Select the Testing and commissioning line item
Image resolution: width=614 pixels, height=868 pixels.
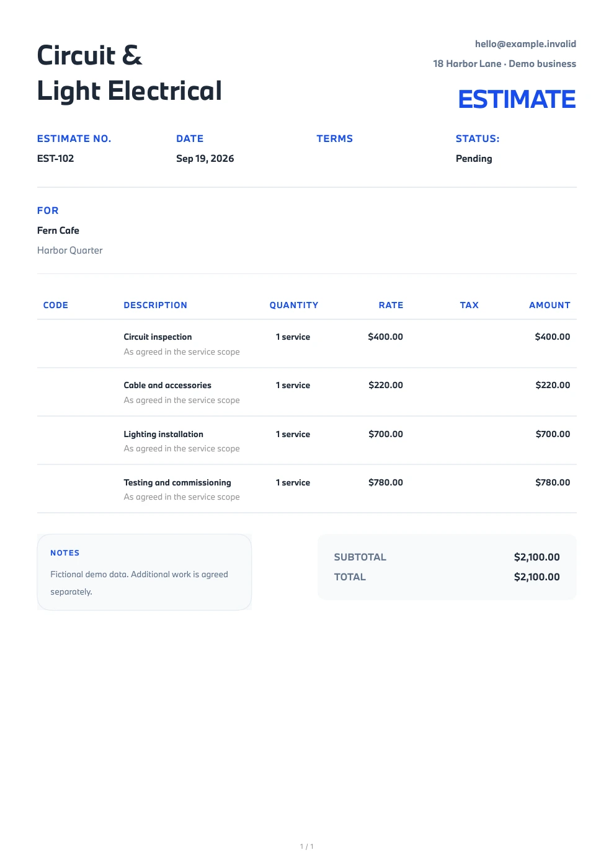point(177,482)
